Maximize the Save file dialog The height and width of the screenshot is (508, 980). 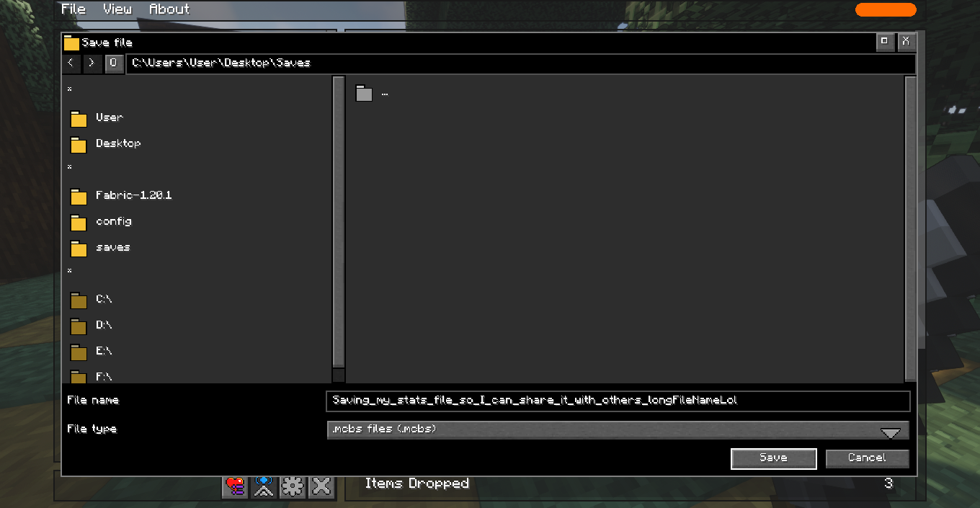coord(885,42)
